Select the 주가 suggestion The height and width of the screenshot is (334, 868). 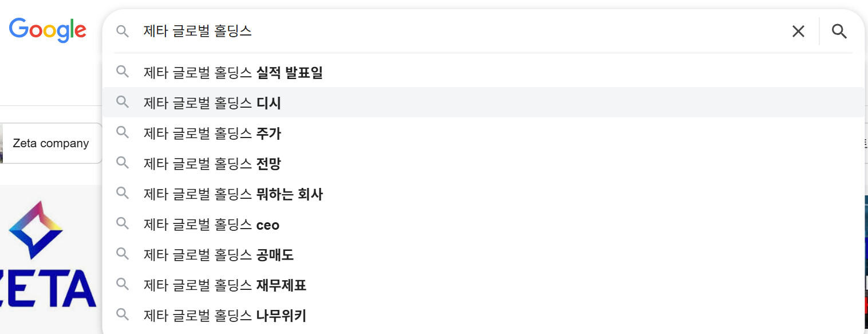tap(212, 133)
